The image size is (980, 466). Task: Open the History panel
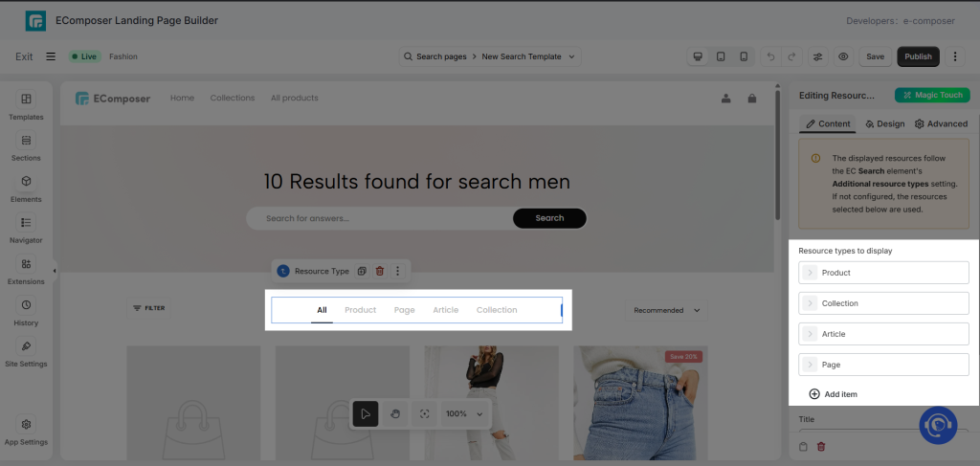pos(26,312)
